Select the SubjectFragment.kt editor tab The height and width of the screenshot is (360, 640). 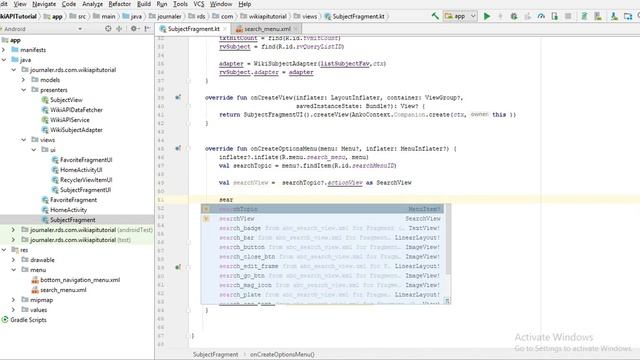(x=193, y=29)
